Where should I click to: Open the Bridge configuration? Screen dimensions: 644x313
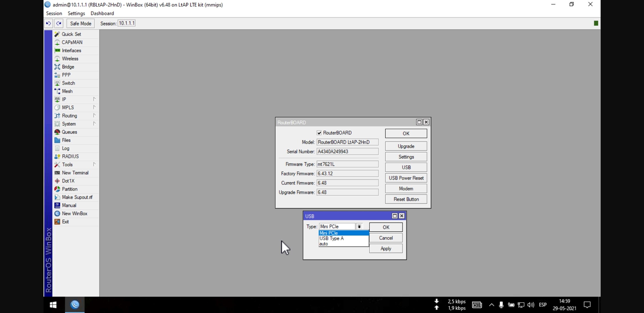(x=68, y=67)
